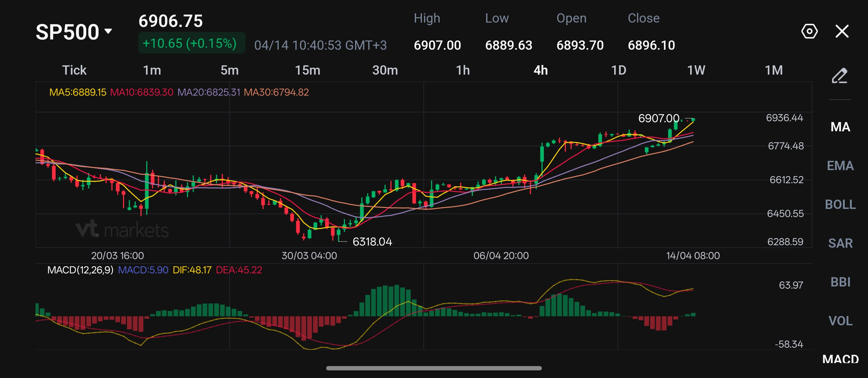The width and height of the screenshot is (868, 378).
Task: Show the BBI indicator
Action: (x=840, y=282)
